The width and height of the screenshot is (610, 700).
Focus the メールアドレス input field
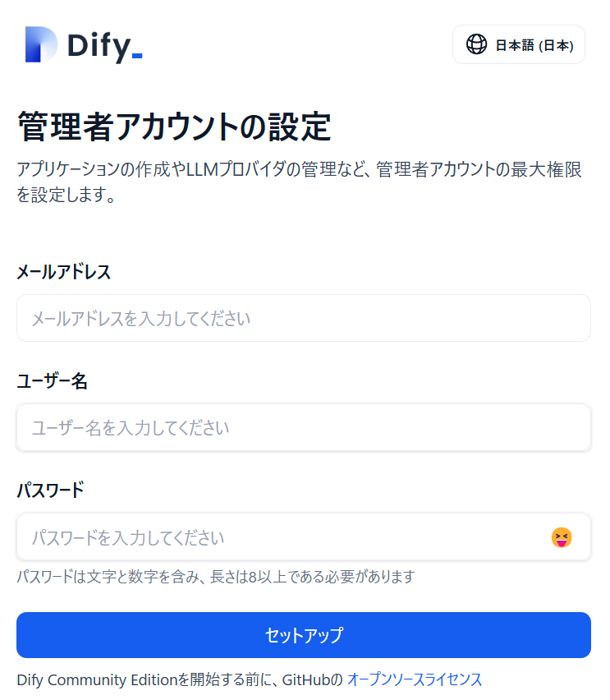304,318
